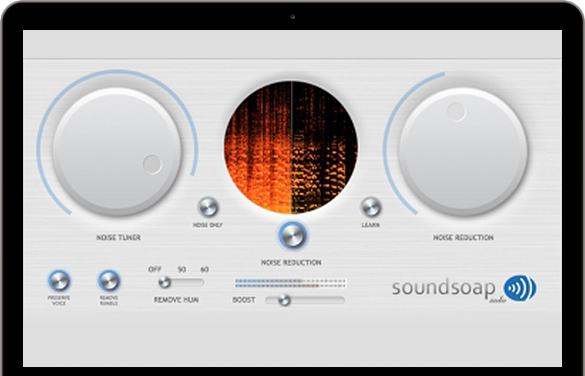Screen dimensions: 585x376
Task: Click the large Noise Tuner knob
Action: [118, 152]
